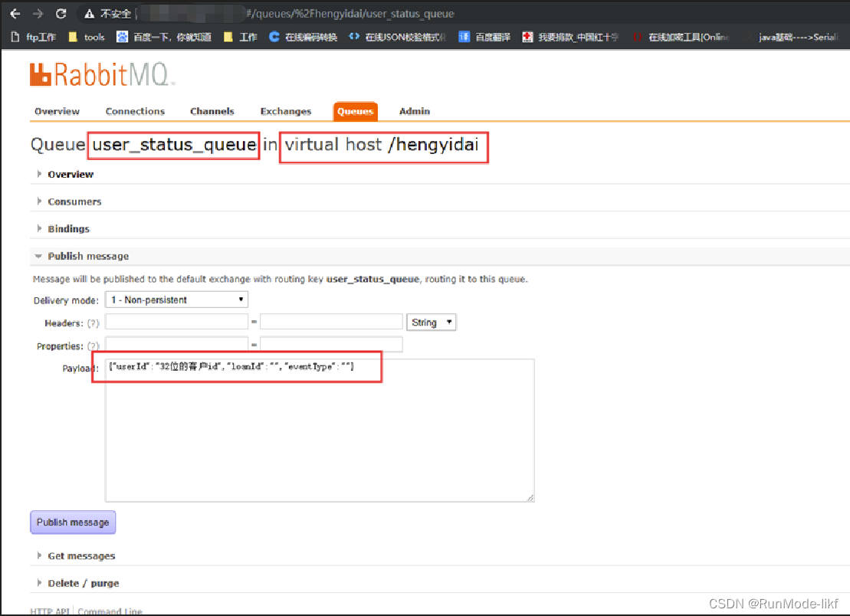Open the Admin tab
850x616 pixels.
point(415,111)
